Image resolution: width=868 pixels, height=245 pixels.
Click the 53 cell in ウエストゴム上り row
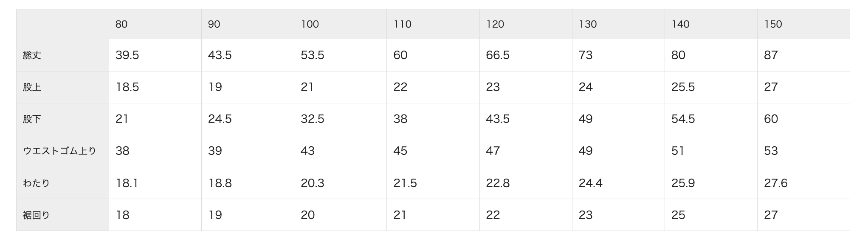click(x=771, y=151)
